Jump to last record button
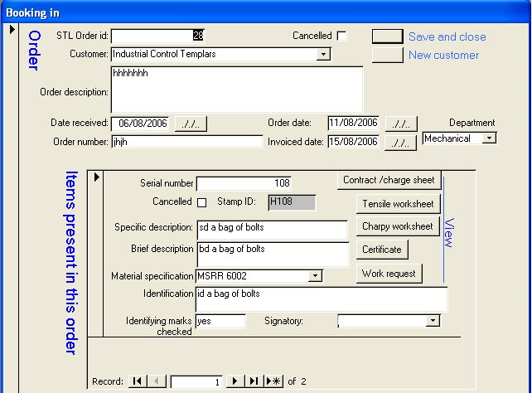The width and height of the screenshot is (532, 393). [254, 381]
